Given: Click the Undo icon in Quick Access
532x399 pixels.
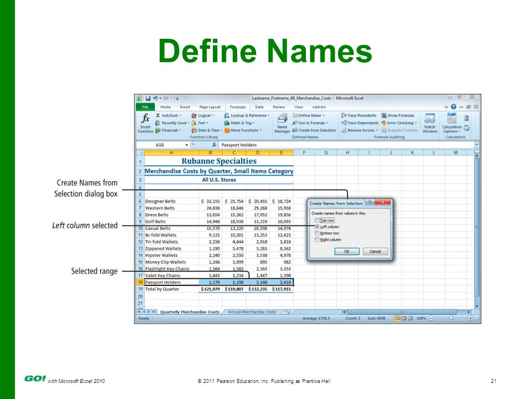Looking at the screenshot, I should point(155,99).
